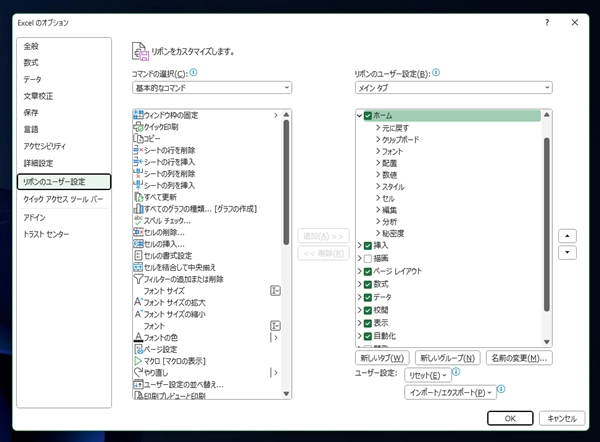Click the 名前の変更 button
This screenshot has width=600, height=442.
pos(519,358)
